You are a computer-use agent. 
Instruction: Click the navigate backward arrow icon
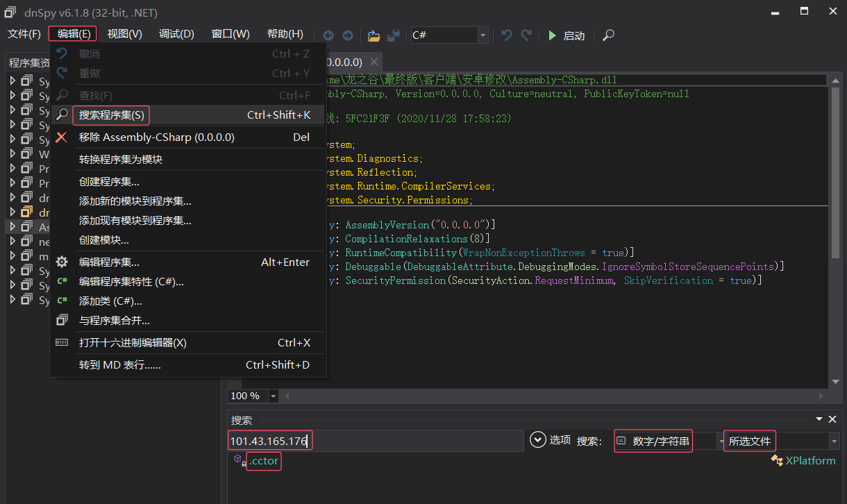point(328,35)
